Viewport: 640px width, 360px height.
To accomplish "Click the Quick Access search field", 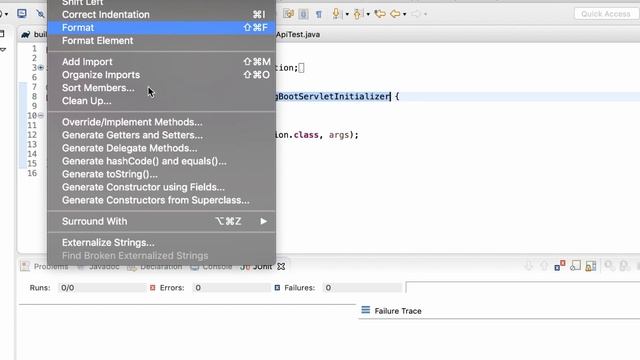I will coord(606,14).
